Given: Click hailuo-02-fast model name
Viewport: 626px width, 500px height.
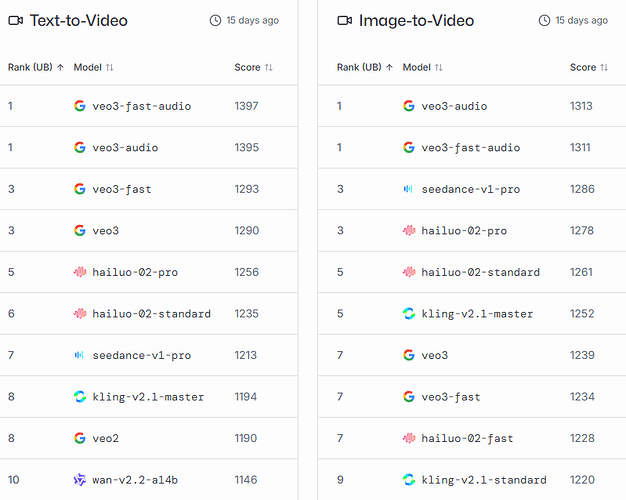Looking at the screenshot, I should 467,438.
